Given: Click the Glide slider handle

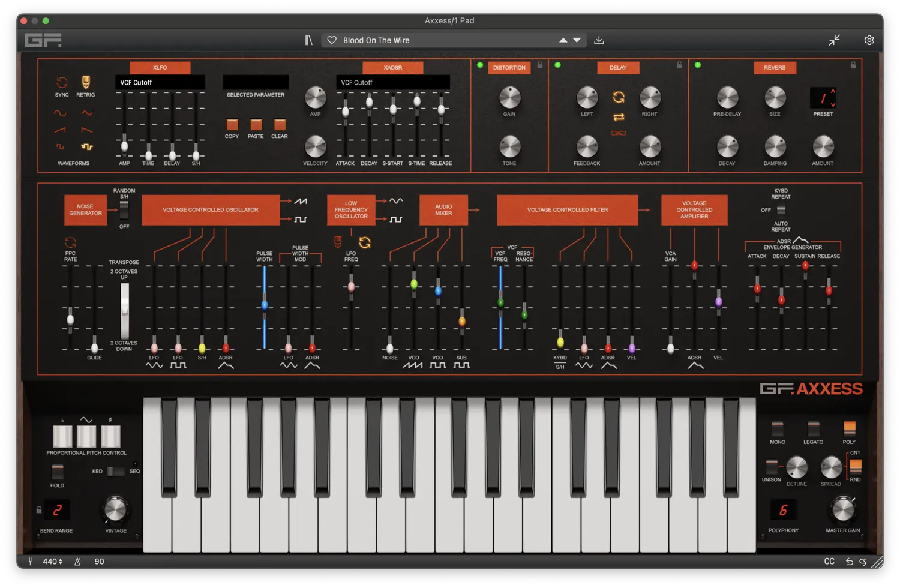Looking at the screenshot, I should [x=94, y=347].
